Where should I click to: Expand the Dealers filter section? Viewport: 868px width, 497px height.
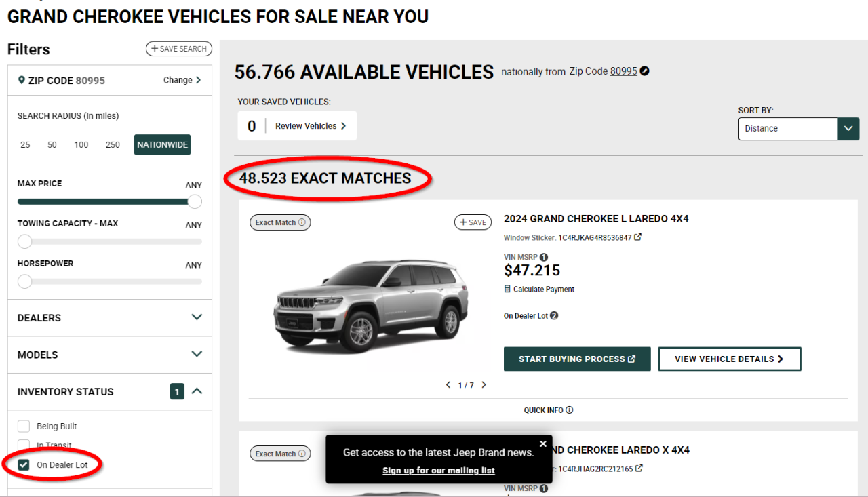click(197, 317)
